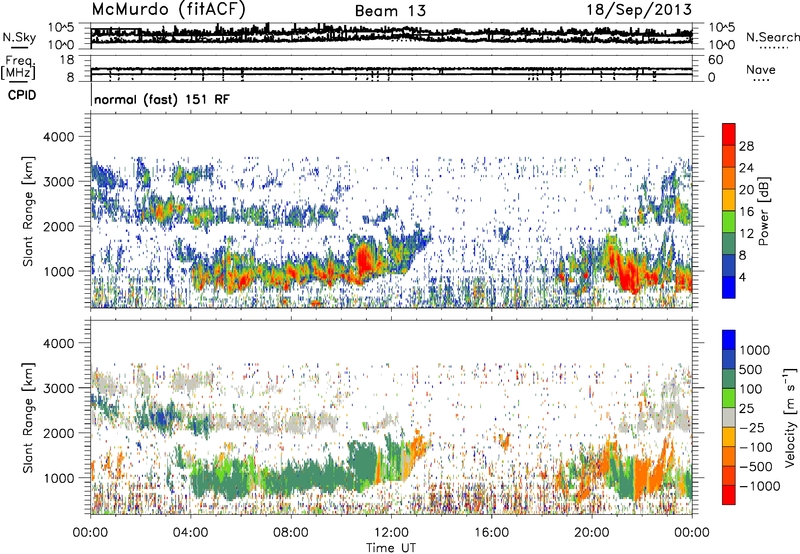Image resolution: width=800 pixels, height=554 pixels.
Task: Select the Freq. [MHz] axis label
Action: coord(18,68)
